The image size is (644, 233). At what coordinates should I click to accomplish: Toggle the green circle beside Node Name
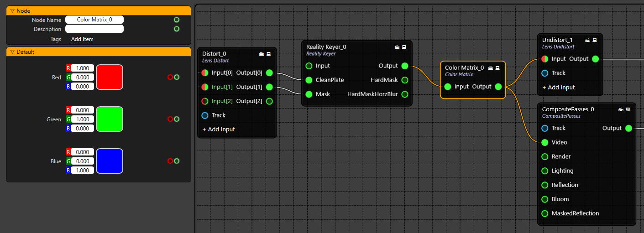[177, 20]
